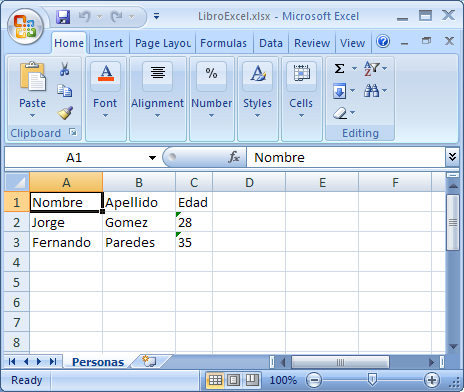
Task: Select Normal view in status bar
Action: [215, 380]
